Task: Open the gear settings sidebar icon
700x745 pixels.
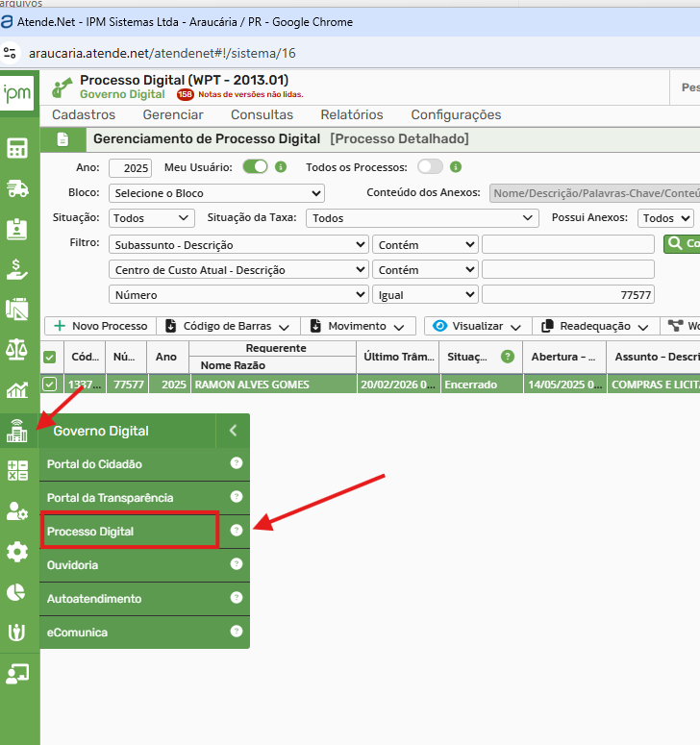Action: tap(17, 552)
